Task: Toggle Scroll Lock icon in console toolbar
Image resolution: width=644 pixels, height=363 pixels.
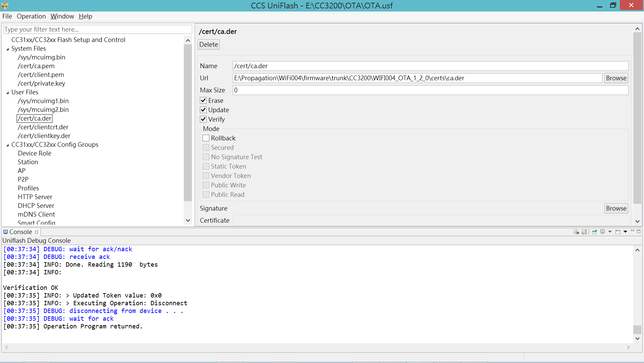Action: (584, 232)
